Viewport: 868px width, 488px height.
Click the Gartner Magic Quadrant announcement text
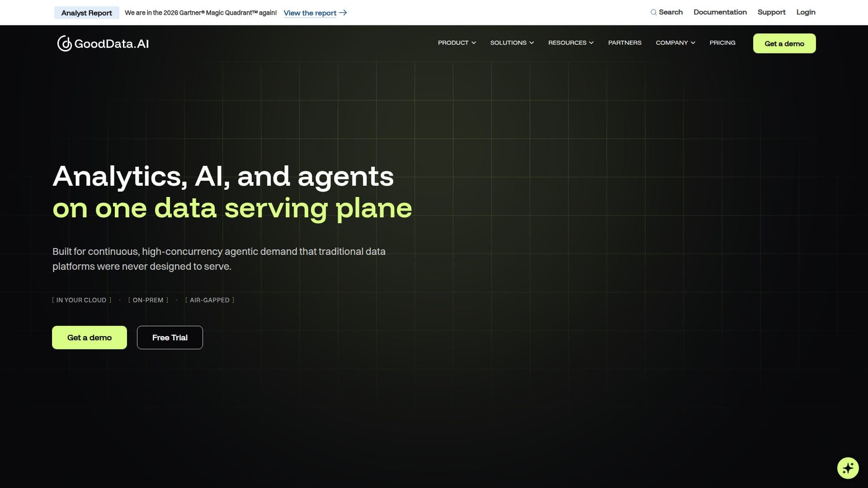coord(201,13)
